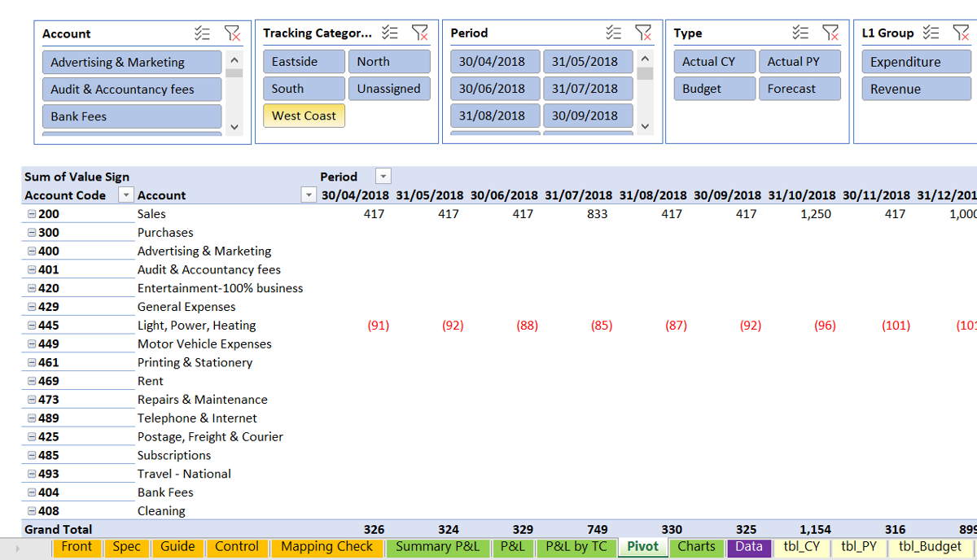Open the Account column filter dropdown
977x560 pixels.
click(x=309, y=195)
